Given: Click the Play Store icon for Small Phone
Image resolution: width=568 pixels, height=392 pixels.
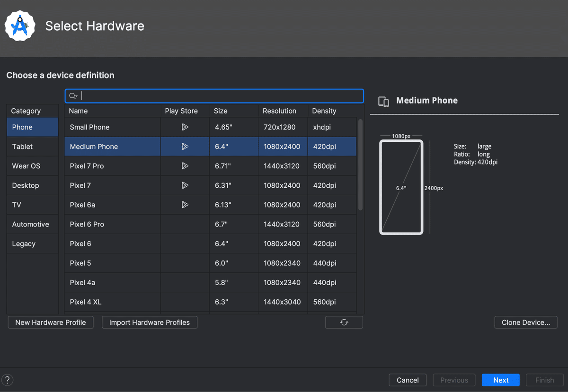Looking at the screenshot, I should click(185, 127).
